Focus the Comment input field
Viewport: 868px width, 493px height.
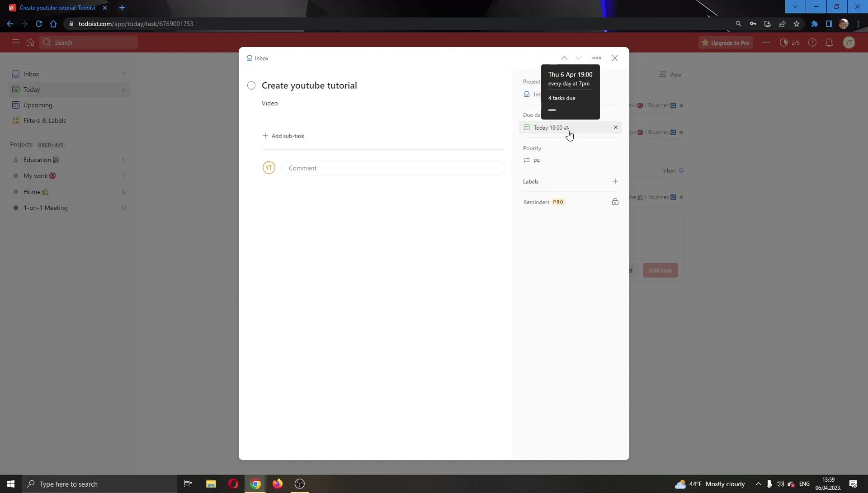[x=392, y=168]
